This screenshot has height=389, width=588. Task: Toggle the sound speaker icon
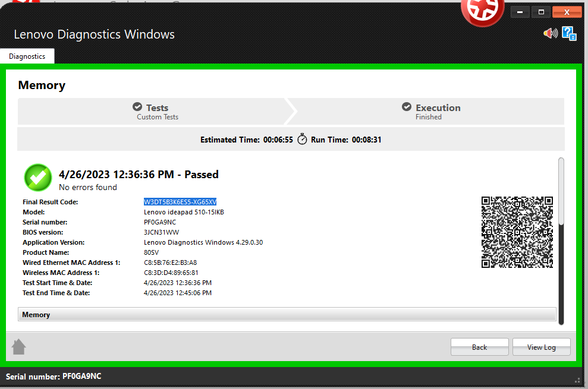(x=551, y=33)
